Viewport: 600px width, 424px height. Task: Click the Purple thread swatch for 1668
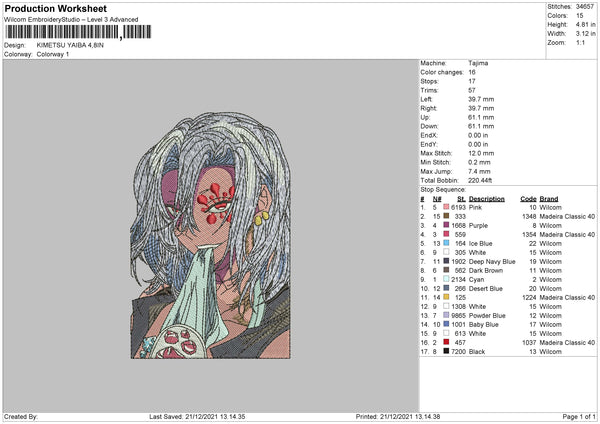(446, 225)
